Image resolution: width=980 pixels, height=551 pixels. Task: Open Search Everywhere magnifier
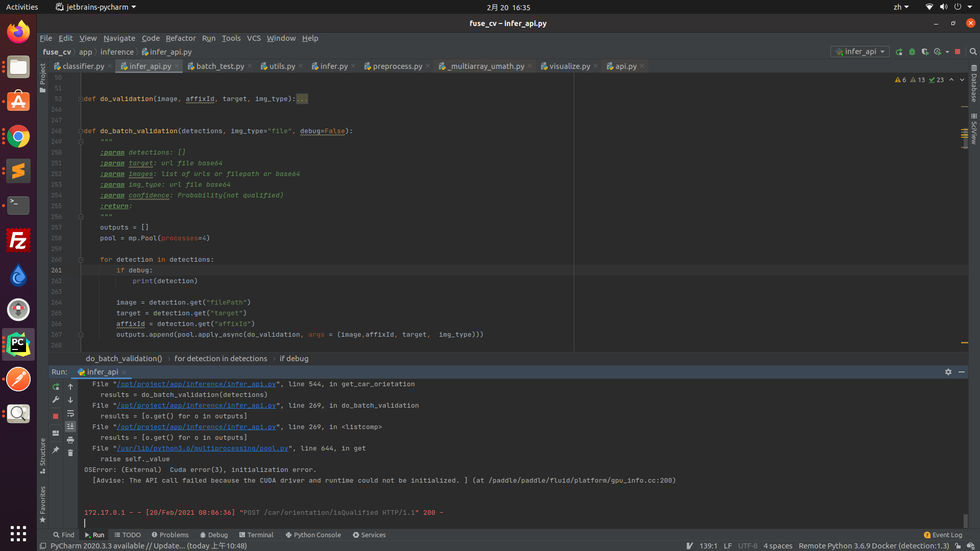pyautogui.click(x=973, y=52)
